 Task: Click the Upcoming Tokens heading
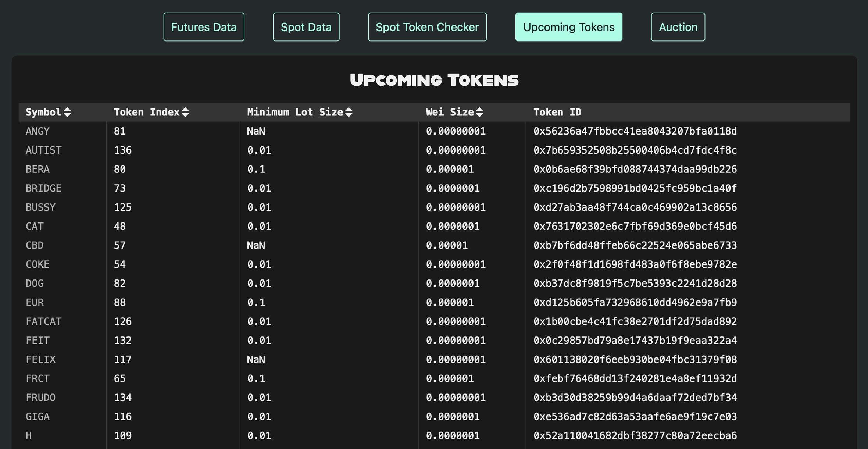click(x=435, y=80)
